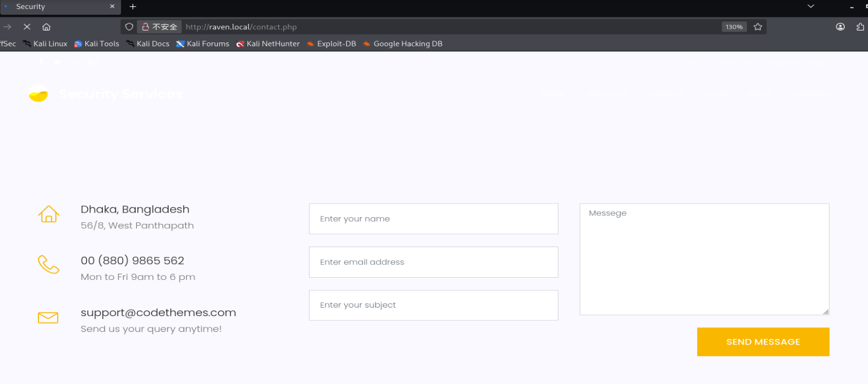Image resolution: width=868 pixels, height=384 pixels.
Task: Click the forward navigation arrow
Action: tap(7, 27)
